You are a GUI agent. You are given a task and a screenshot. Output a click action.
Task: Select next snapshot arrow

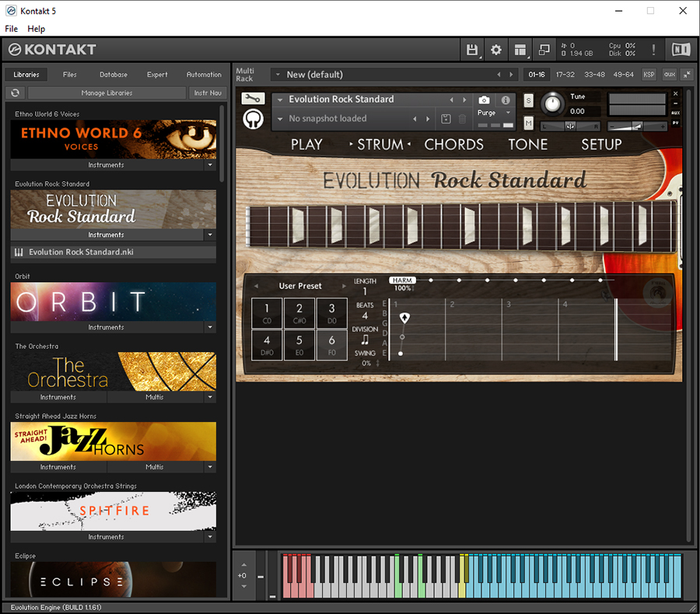(x=428, y=119)
